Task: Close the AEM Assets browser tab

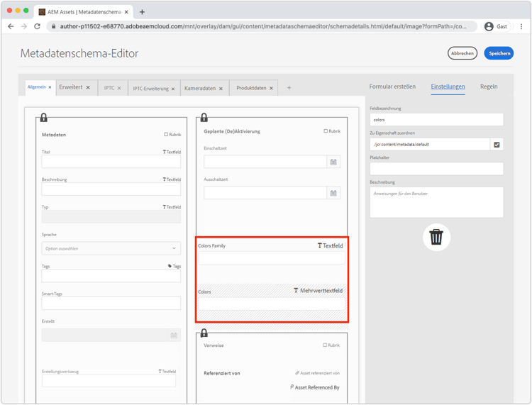Action: [x=126, y=12]
